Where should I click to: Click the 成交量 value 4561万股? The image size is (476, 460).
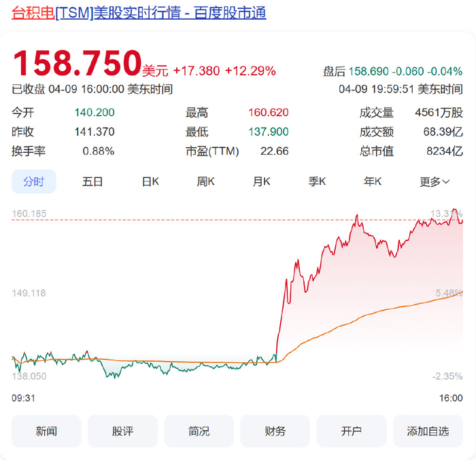coord(439,113)
